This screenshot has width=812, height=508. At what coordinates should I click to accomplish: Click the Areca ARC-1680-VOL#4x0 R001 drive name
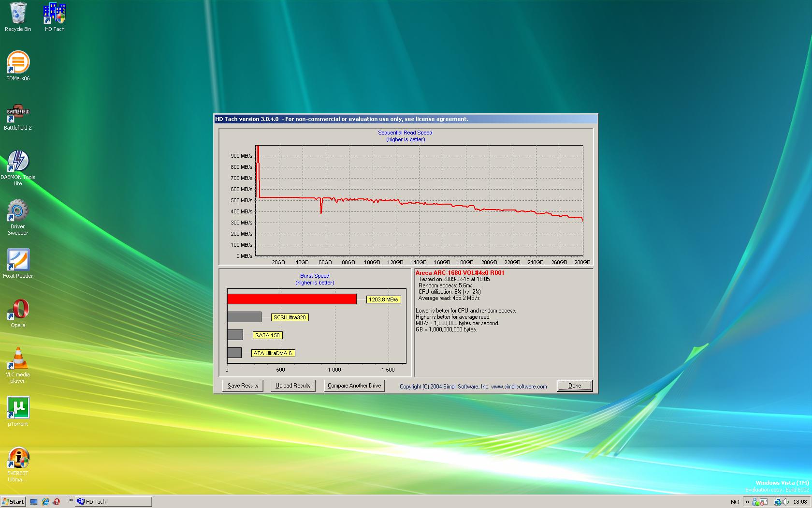pos(460,273)
